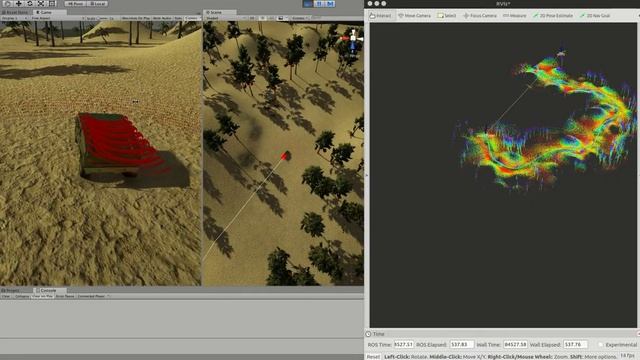This screenshot has width=640, height=360.
Task: Select Unity's Scale transform tool
Action: click(x=41, y=4)
